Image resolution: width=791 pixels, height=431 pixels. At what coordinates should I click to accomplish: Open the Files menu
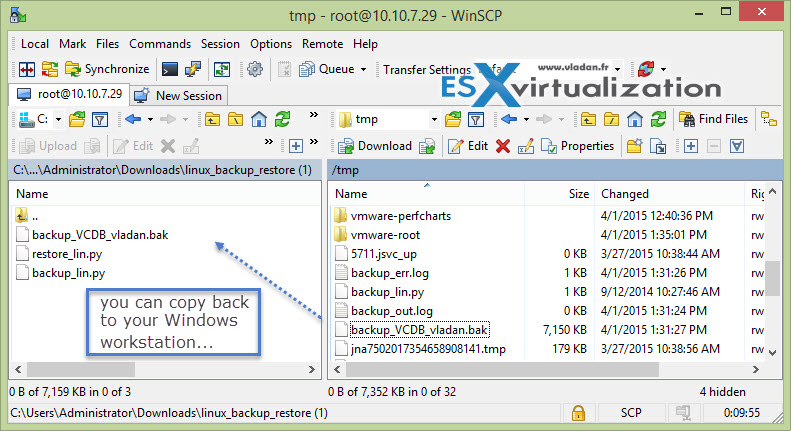(107, 44)
